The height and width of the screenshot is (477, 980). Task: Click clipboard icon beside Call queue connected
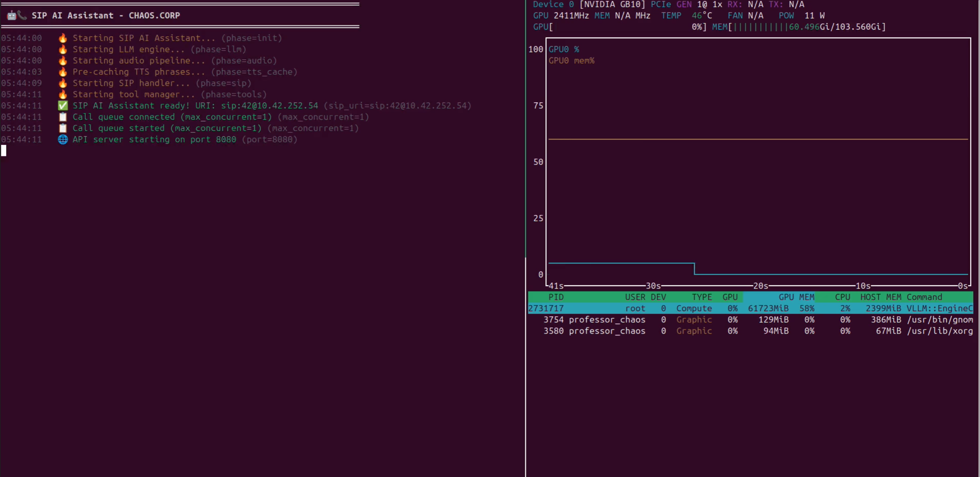[x=63, y=117]
